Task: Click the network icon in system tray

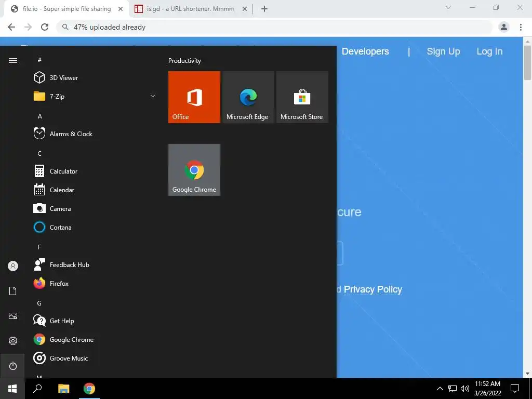Action: click(x=453, y=389)
